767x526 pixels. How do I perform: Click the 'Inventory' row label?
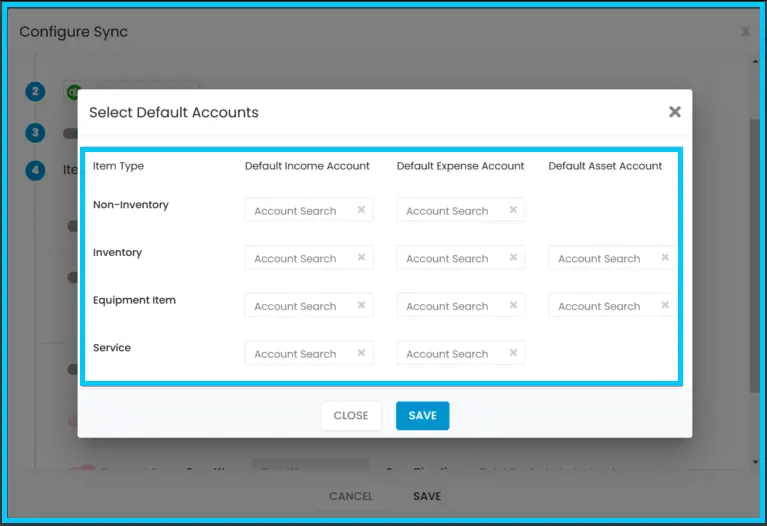tap(117, 252)
